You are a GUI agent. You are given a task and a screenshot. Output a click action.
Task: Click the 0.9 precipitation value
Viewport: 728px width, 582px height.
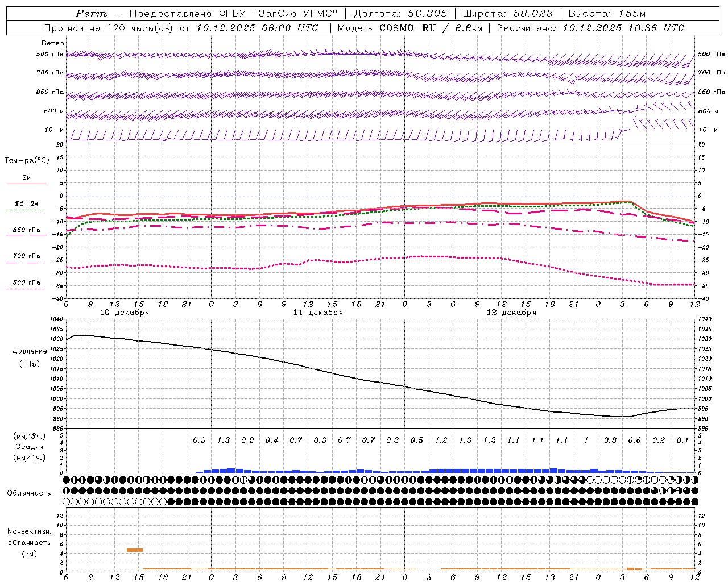(247, 440)
